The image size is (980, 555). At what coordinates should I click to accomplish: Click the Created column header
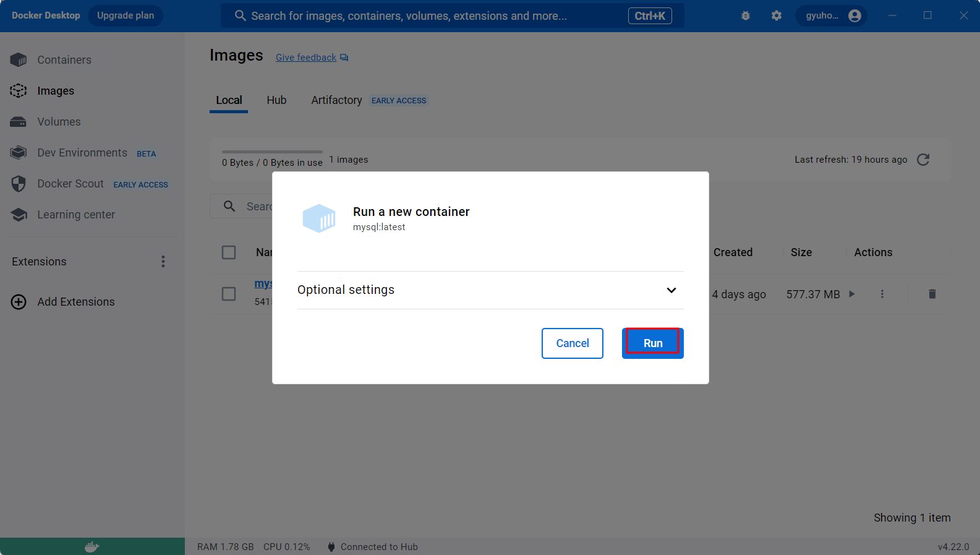733,252
